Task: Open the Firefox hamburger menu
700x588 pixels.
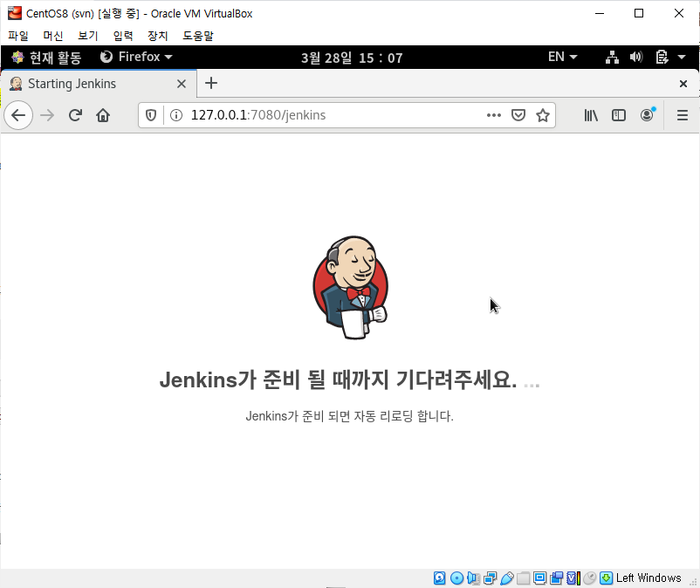Action: point(683,115)
